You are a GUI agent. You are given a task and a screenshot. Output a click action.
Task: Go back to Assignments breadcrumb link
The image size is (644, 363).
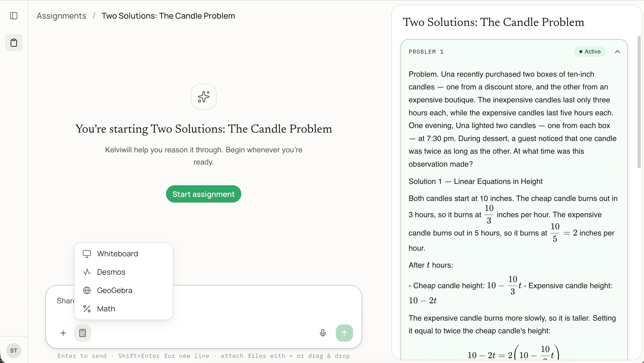pos(62,16)
